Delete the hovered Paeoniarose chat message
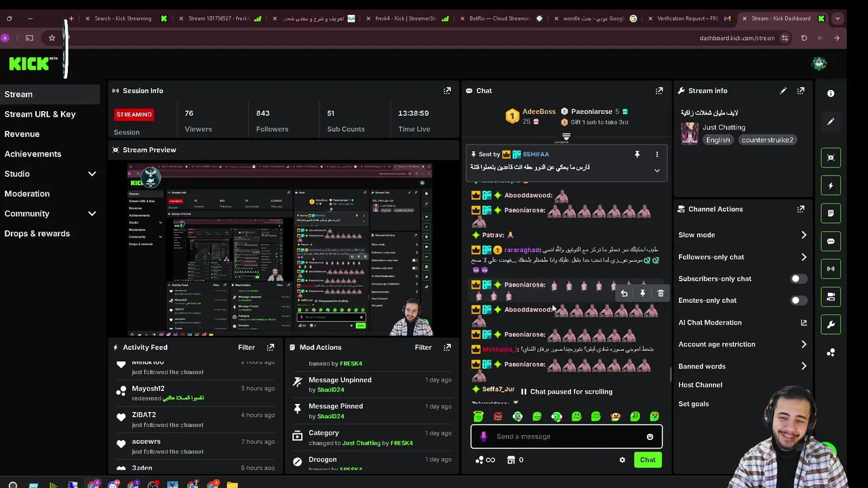This screenshot has width=868, height=488. click(x=660, y=293)
